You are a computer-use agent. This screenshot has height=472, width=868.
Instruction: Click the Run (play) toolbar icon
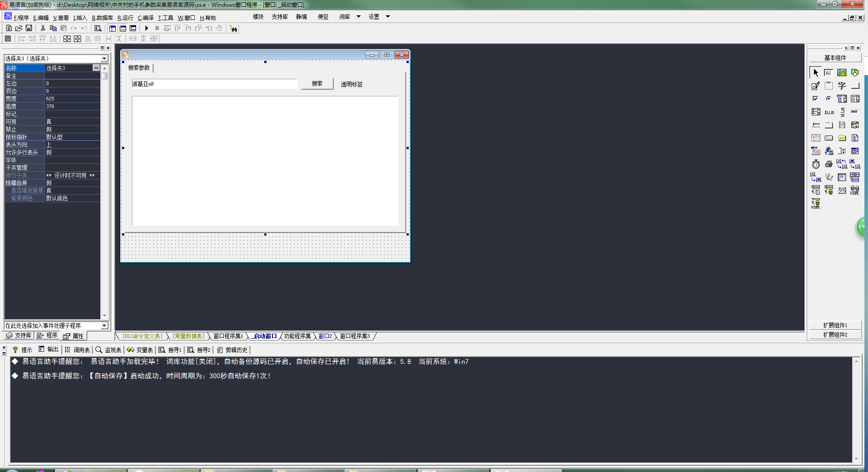click(147, 28)
